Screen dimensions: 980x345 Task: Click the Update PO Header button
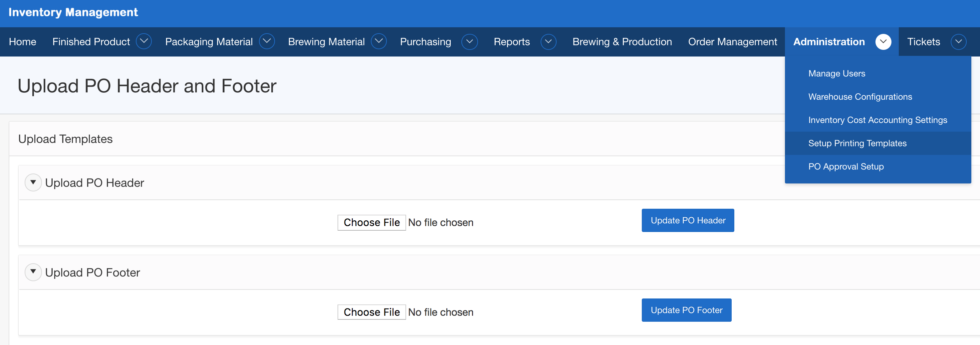[687, 220]
